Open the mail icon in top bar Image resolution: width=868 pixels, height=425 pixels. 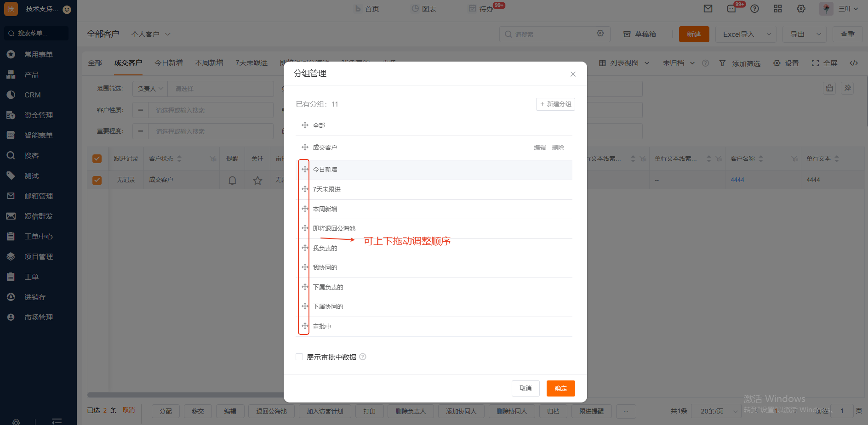pos(708,9)
